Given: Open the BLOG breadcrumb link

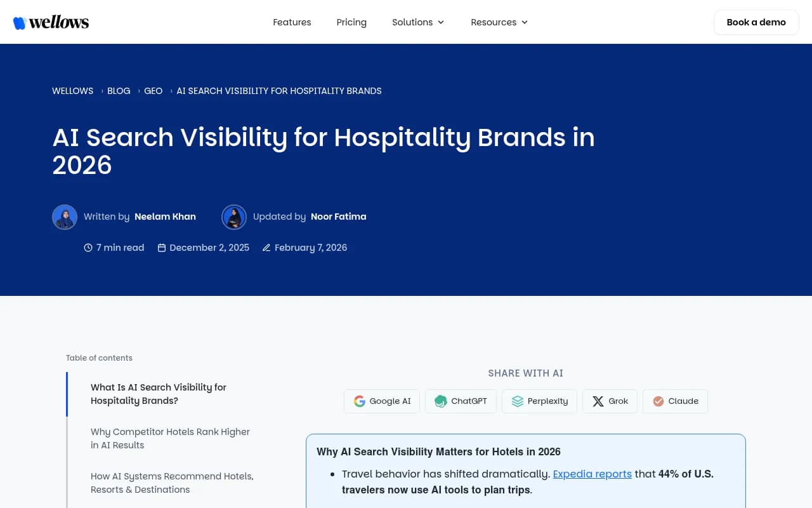Looking at the screenshot, I should click(119, 91).
